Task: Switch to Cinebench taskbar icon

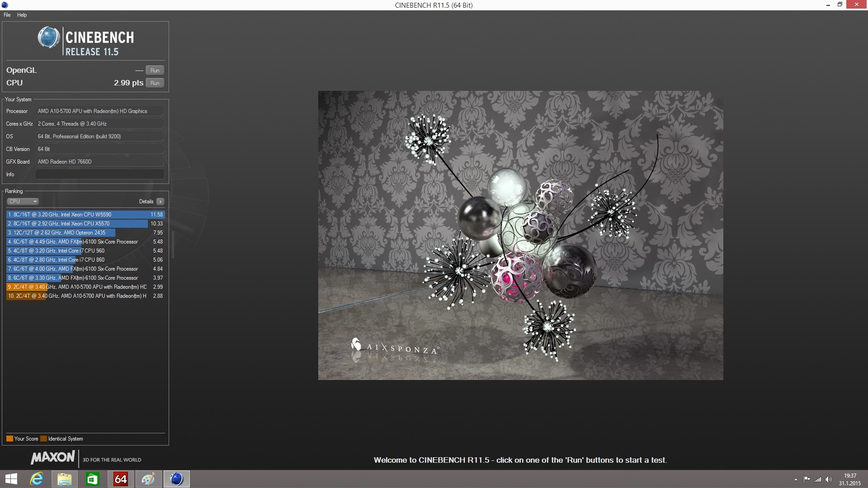Action: coord(176,479)
